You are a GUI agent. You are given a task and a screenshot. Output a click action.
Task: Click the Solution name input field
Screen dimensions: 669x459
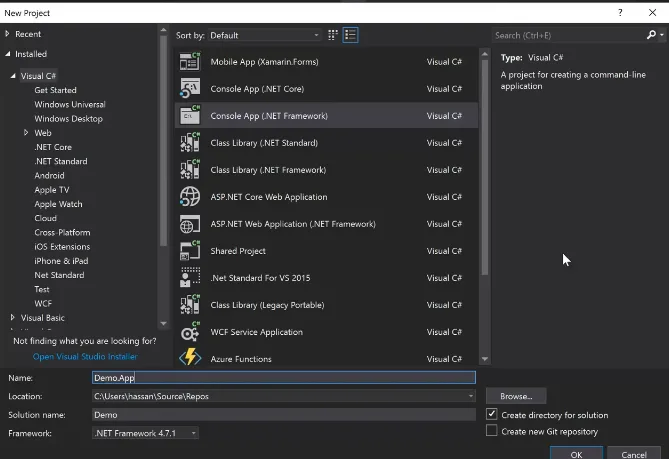pos(284,415)
